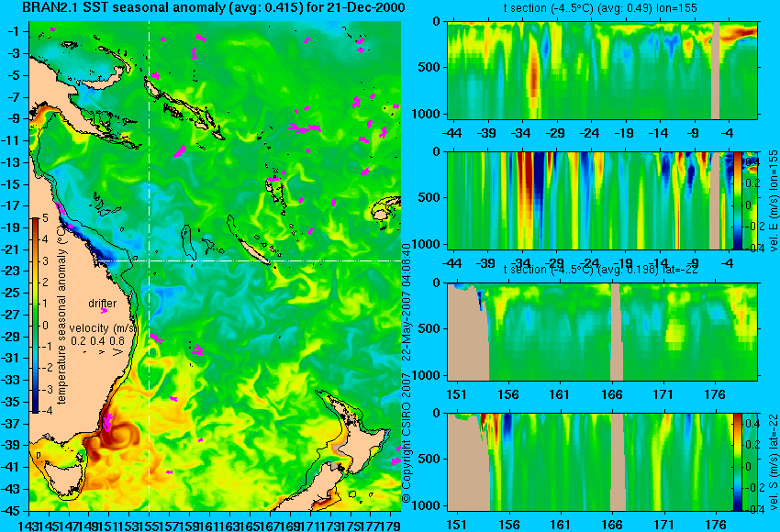This screenshot has width=780, height=532.
Task: Click the '5' tick on the temperature color bar
Action: click(45, 218)
